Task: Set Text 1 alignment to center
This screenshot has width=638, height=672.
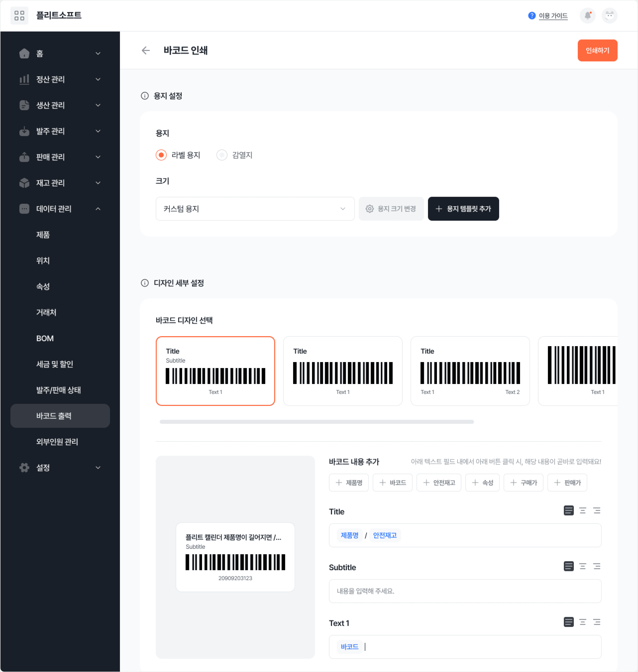Action: click(583, 622)
